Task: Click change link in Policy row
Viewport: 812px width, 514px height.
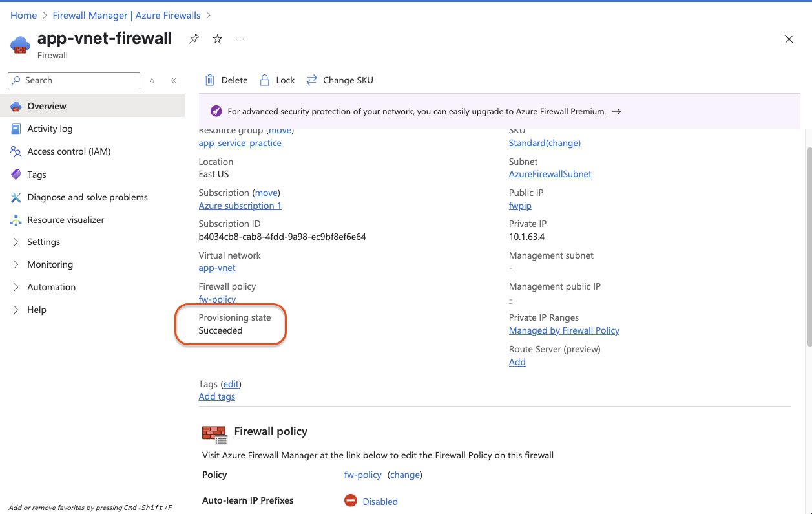Action: (405, 475)
